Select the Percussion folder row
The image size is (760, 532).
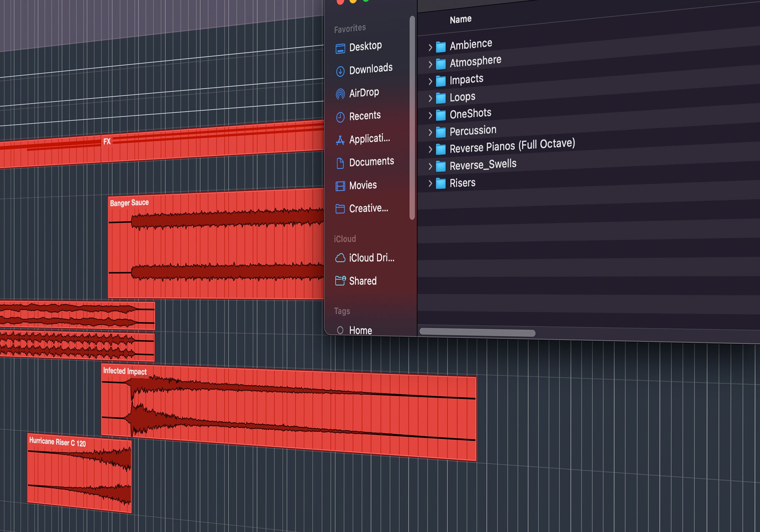coord(473,131)
